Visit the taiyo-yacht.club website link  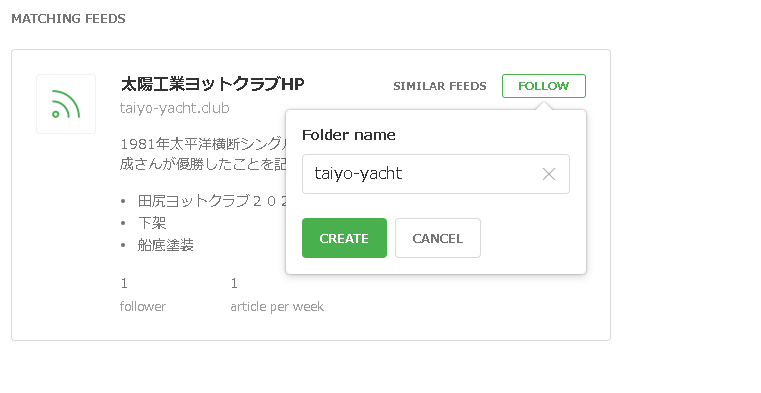174,107
